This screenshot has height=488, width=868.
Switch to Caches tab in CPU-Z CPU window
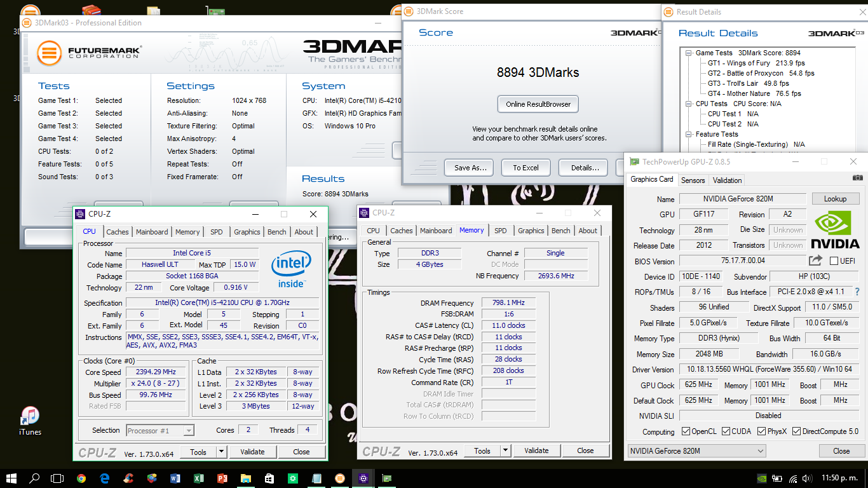coord(118,232)
